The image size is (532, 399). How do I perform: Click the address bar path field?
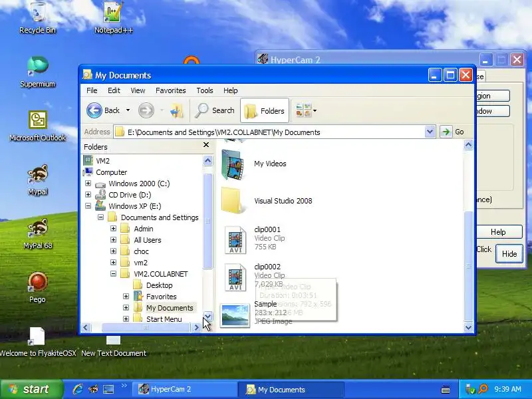coord(269,132)
